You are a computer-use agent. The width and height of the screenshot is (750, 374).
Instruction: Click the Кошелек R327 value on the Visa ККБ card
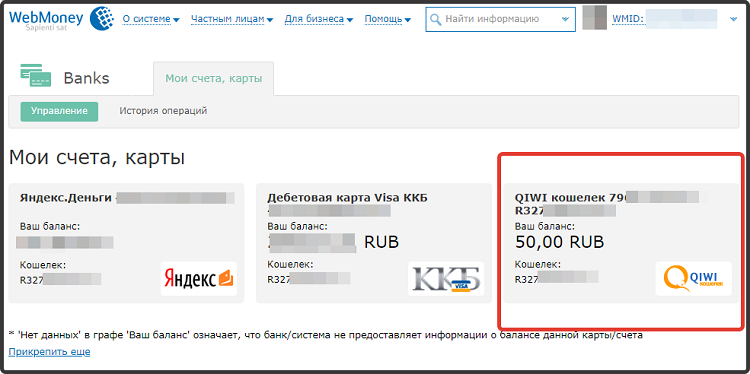click(x=309, y=278)
